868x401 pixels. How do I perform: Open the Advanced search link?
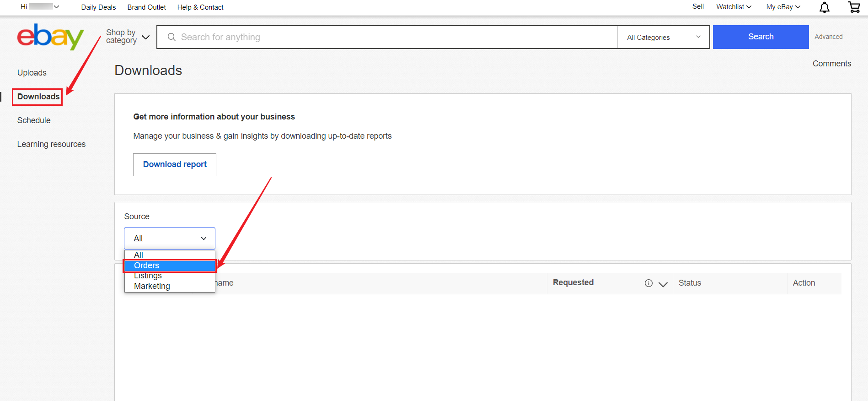coord(829,37)
